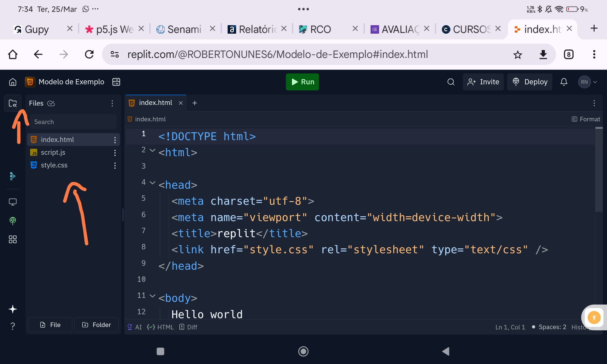Click the search magnifier in header
Screen dimensions: 607x364
451,82
